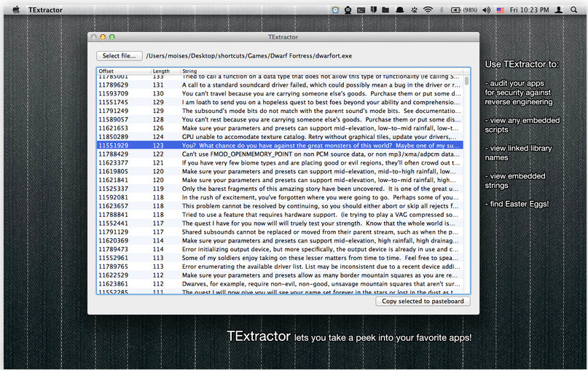Select row 'Can't use FMOD_OPENMEMORY_POINT'
This screenshot has width=588, height=370.
tap(280, 154)
